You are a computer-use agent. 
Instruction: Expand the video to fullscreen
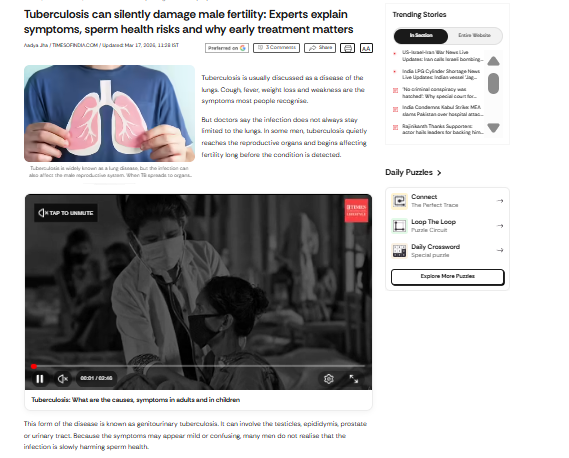click(x=353, y=379)
